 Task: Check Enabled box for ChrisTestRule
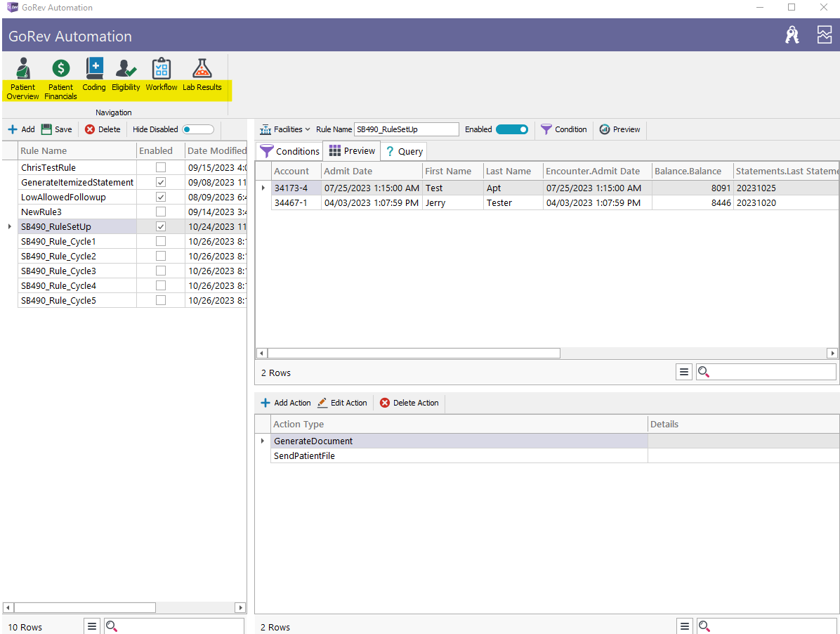[161, 167]
